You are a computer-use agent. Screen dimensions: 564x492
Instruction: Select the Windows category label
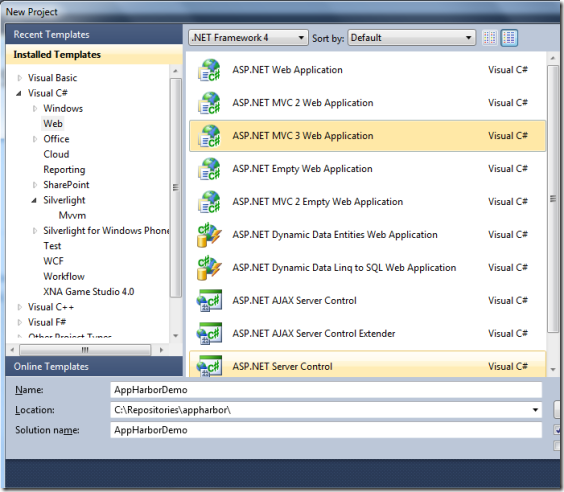pyautogui.click(x=63, y=109)
